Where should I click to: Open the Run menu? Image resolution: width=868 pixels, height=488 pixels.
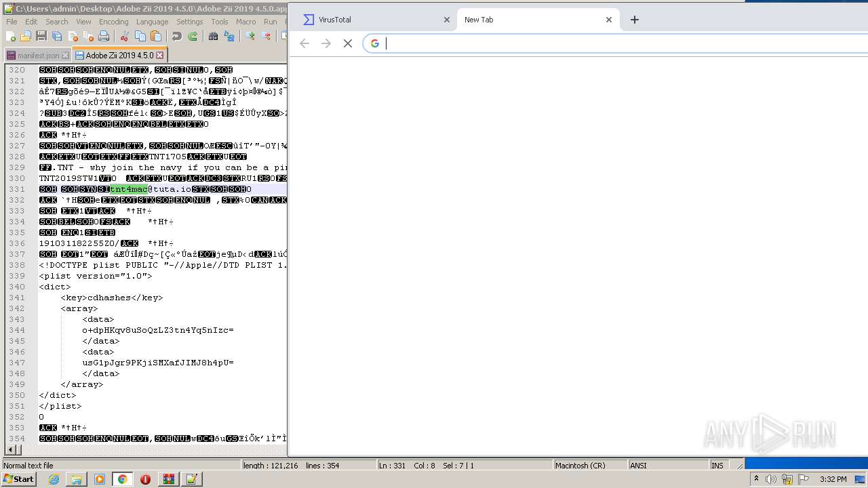tap(270, 22)
